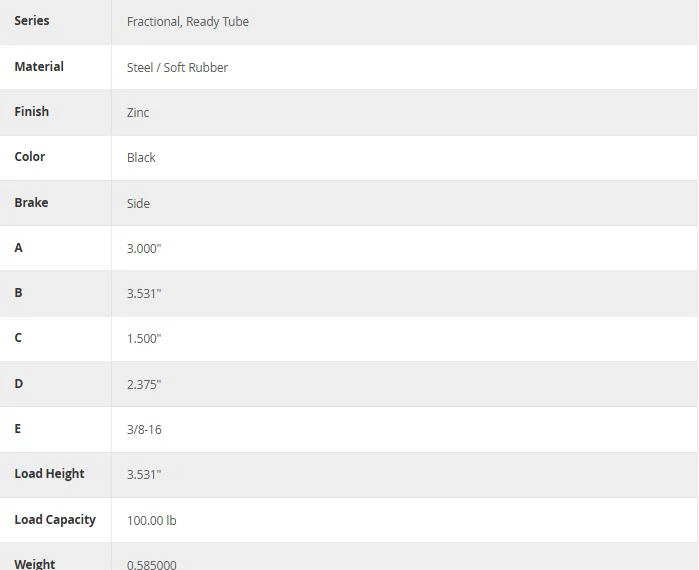
Task: Click the Color row label
Action: point(29,156)
